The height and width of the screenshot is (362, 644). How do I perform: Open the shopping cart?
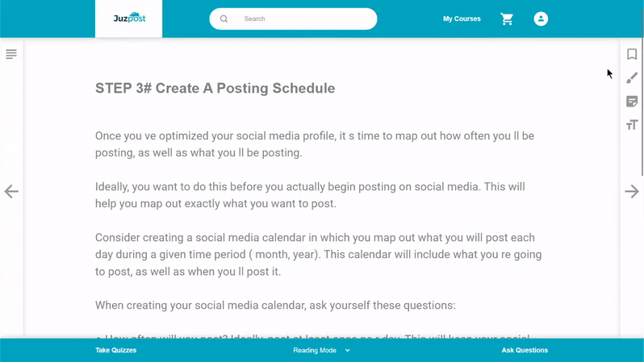tap(507, 19)
